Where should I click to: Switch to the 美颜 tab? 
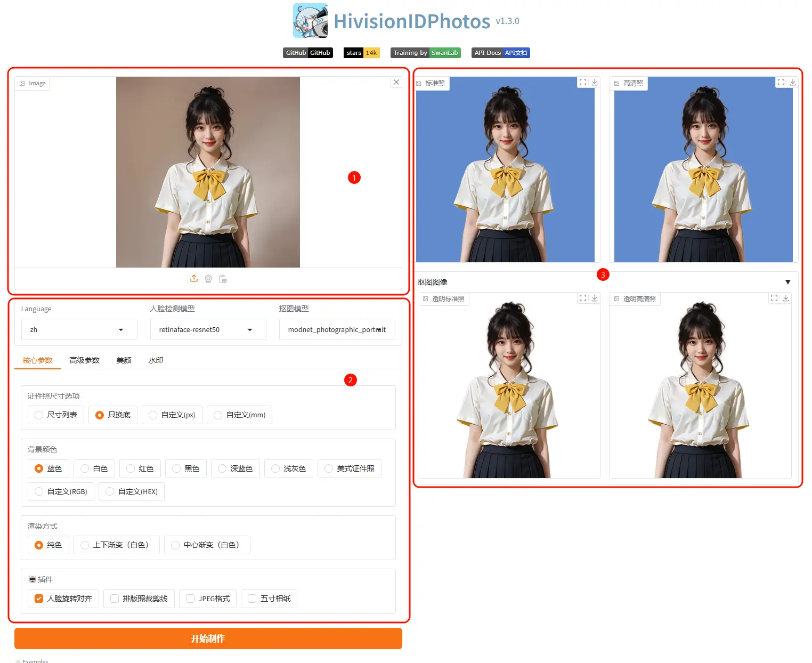coord(124,360)
